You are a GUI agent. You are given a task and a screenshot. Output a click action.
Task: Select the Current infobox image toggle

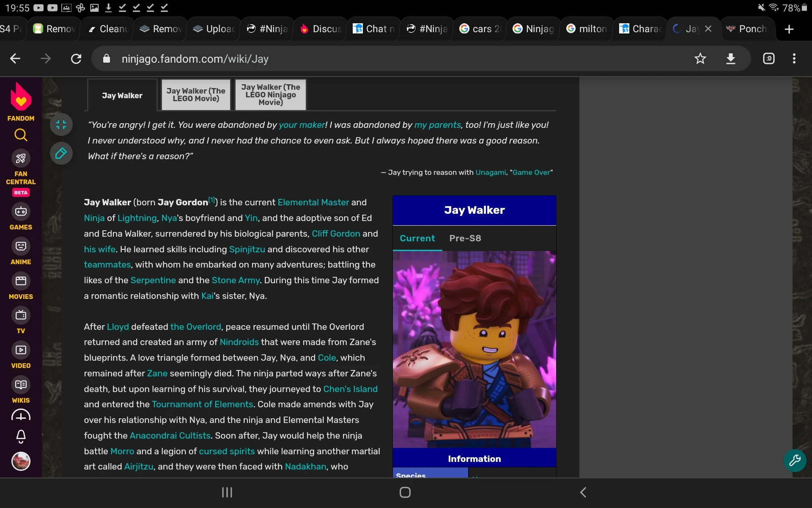point(417,238)
